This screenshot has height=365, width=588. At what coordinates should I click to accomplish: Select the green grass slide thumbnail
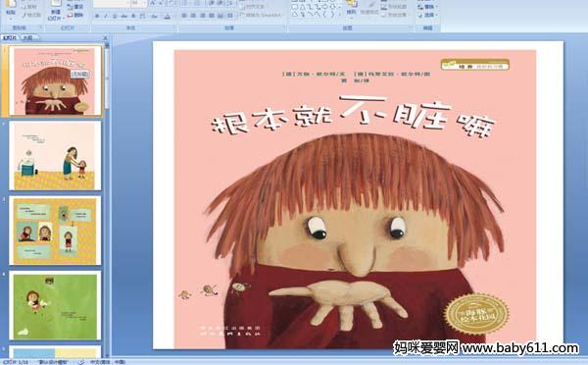tap(55, 306)
